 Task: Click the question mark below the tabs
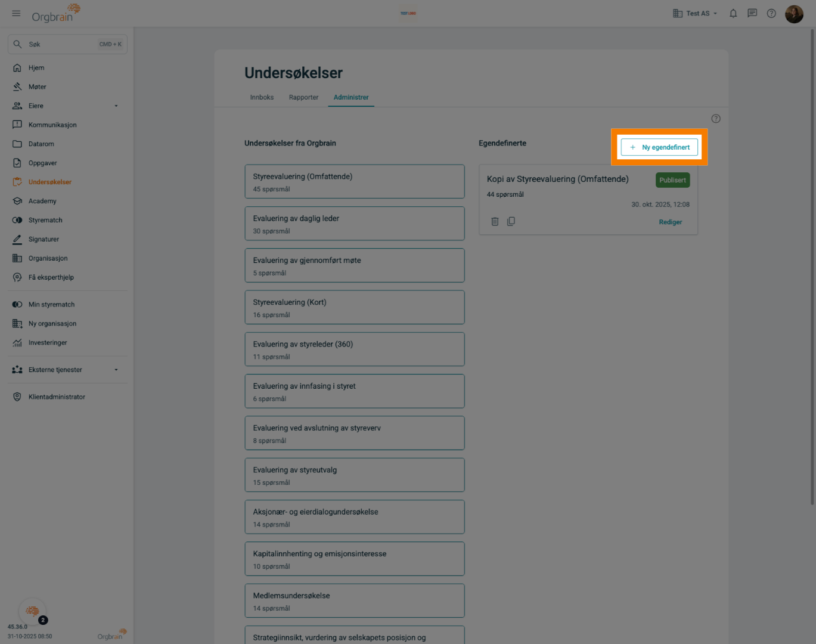716,119
